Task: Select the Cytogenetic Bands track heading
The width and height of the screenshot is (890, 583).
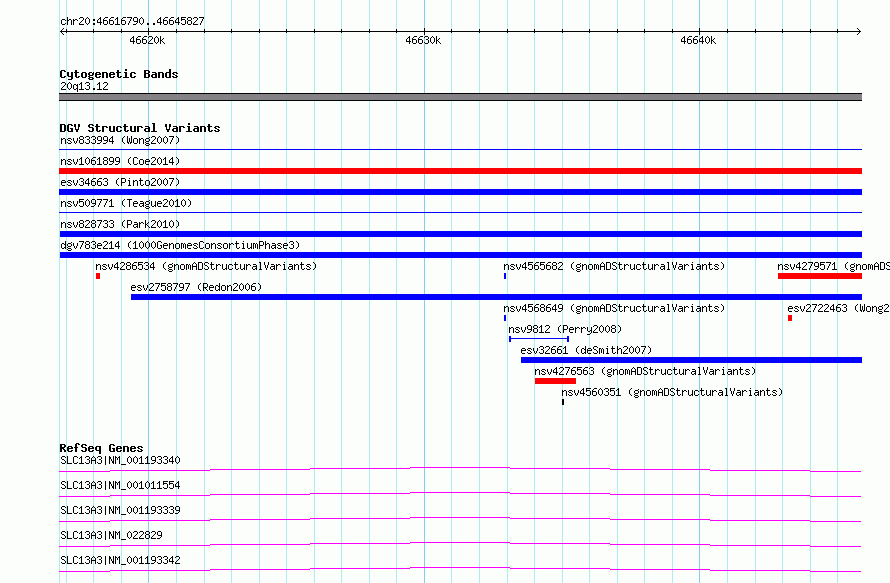Action: click(x=119, y=74)
